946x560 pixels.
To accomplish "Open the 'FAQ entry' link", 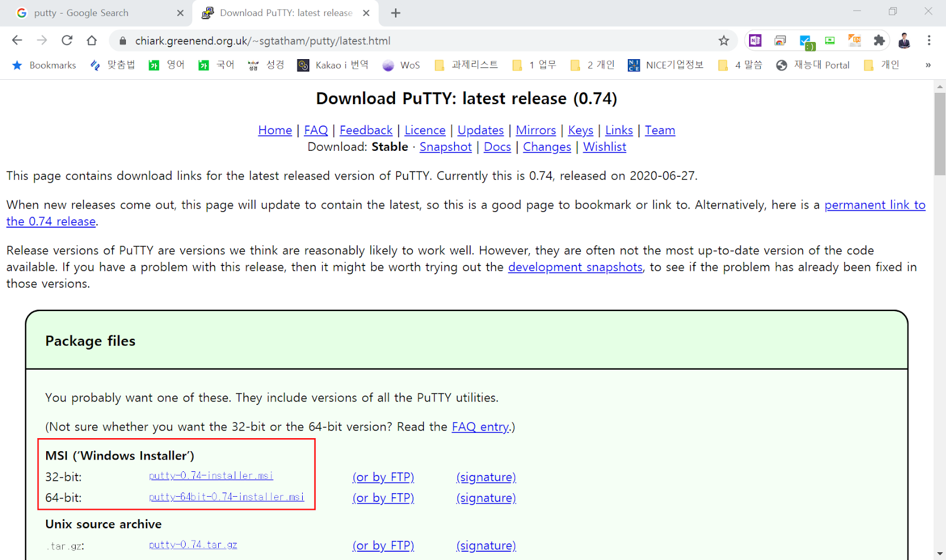I will tap(480, 426).
